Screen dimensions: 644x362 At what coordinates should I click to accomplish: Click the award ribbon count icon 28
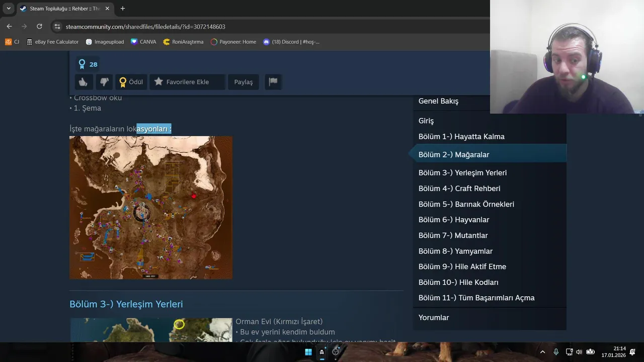tap(87, 64)
